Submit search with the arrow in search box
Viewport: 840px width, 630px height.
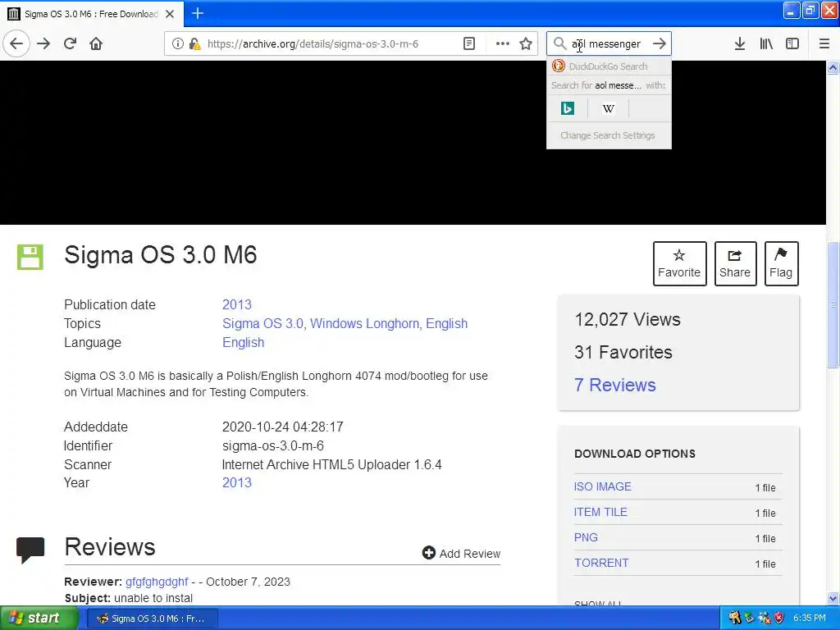coord(660,43)
